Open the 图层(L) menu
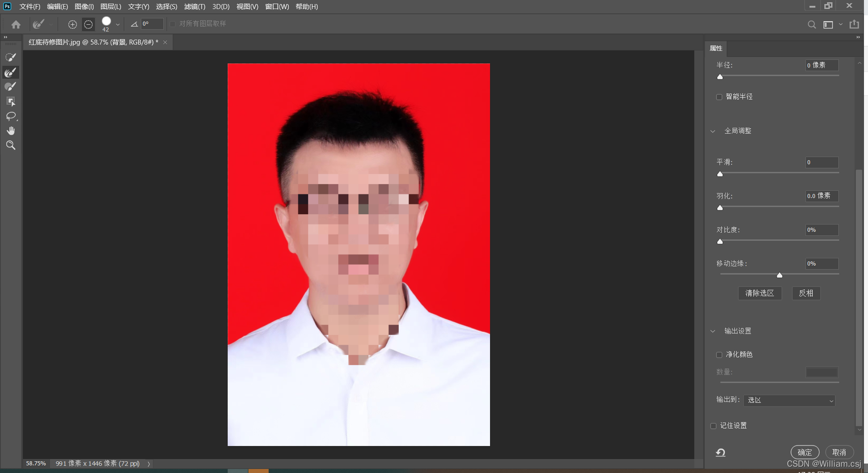Screen dimensions: 868x473 coord(111,7)
